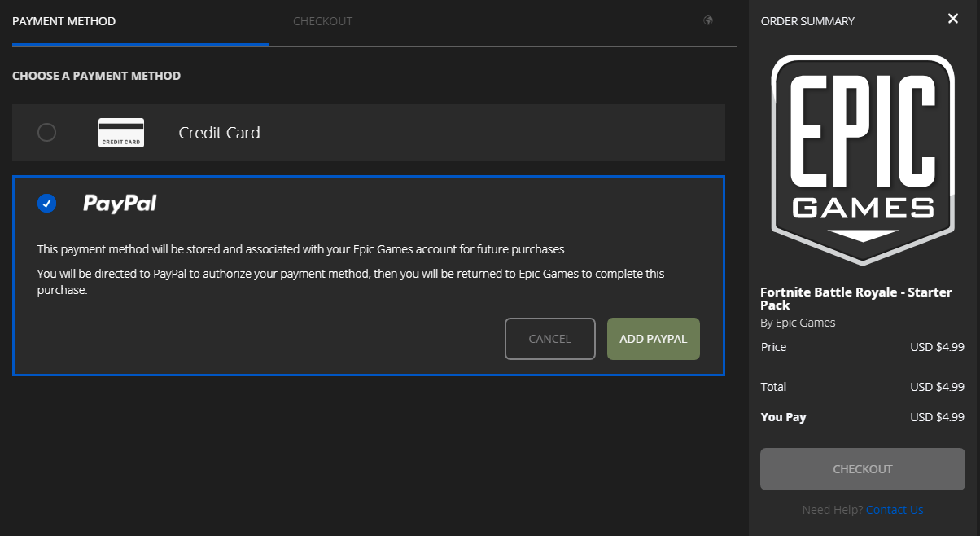Open the globe language selector icon
Viewport: 980px width, 536px height.
[708, 20]
